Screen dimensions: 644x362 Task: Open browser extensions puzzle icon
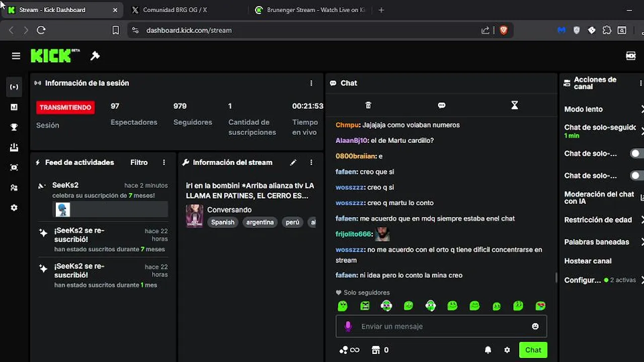pos(607,30)
